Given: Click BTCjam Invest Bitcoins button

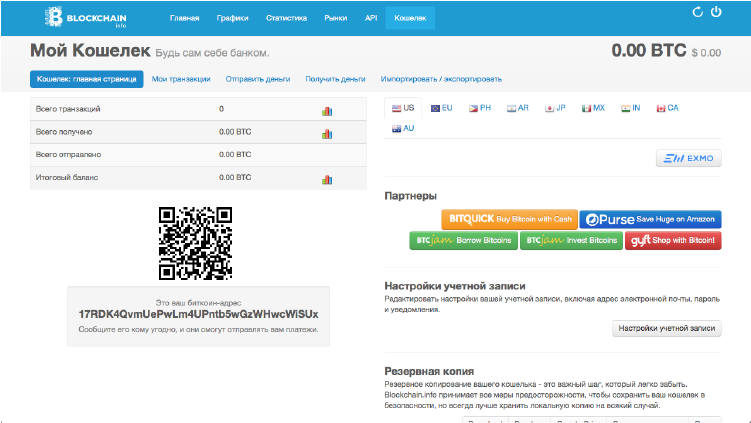Looking at the screenshot, I should click(571, 240).
